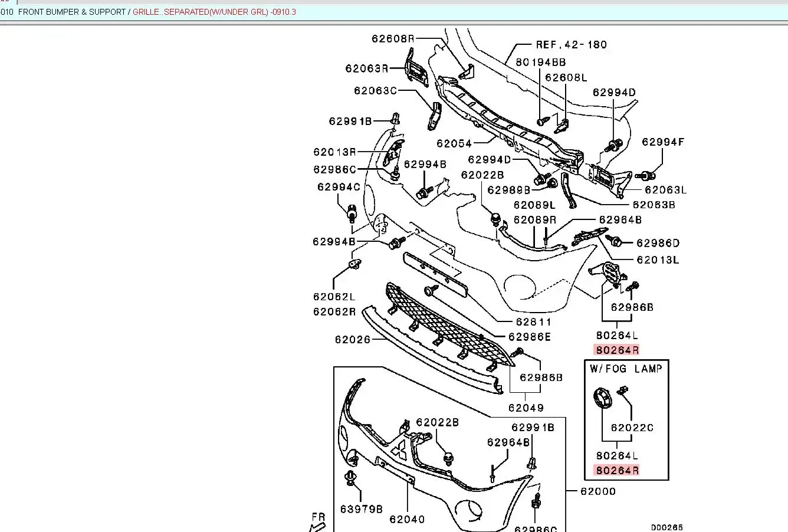Click the W/FOG LAMP heading
The width and height of the screenshot is (788, 532).
point(626,369)
